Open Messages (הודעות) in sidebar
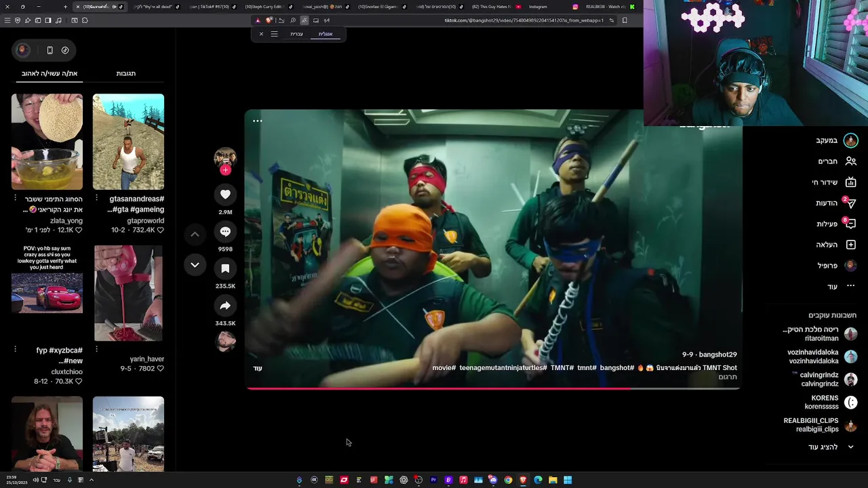 835,203
